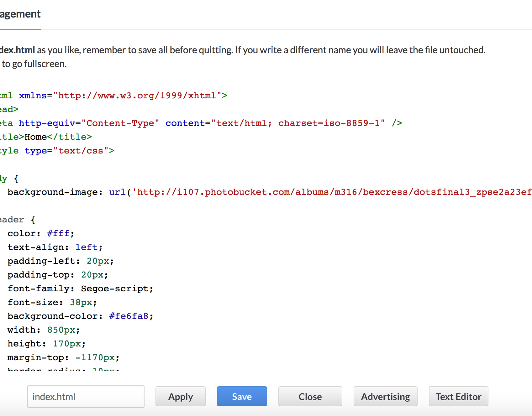The width and height of the screenshot is (532, 416).
Task: Close the file editor
Action: (x=310, y=396)
